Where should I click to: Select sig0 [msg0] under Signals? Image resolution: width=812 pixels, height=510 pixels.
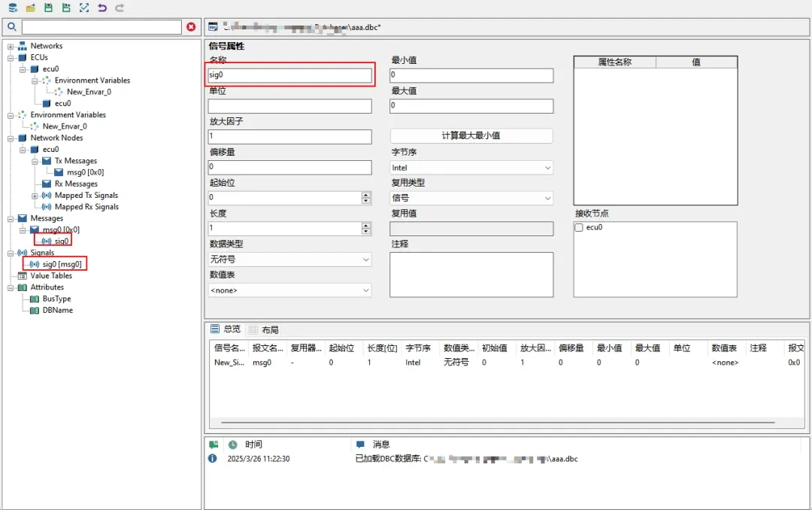point(62,264)
